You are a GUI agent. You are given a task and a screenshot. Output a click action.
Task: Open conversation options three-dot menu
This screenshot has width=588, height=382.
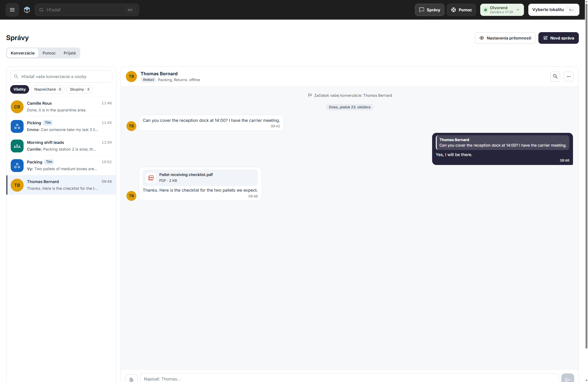click(x=569, y=77)
